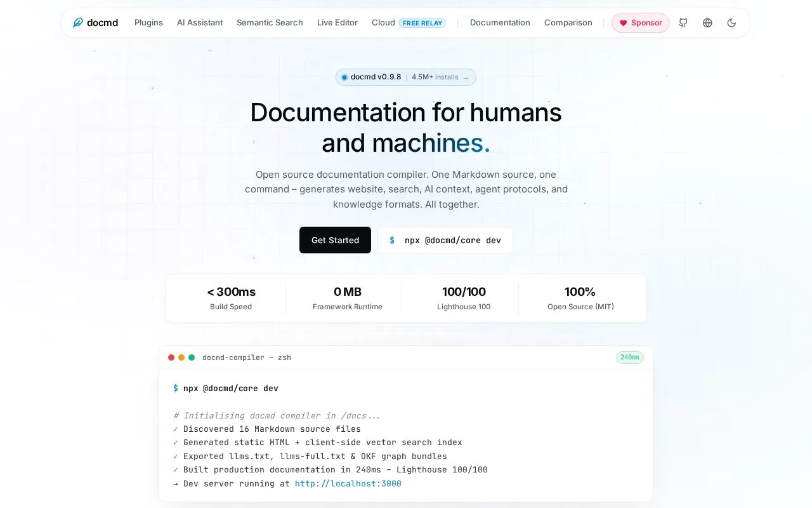Click the 'Generated static HTML' terminal line
The height and width of the screenshot is (508, 812).
pos(318,443)
